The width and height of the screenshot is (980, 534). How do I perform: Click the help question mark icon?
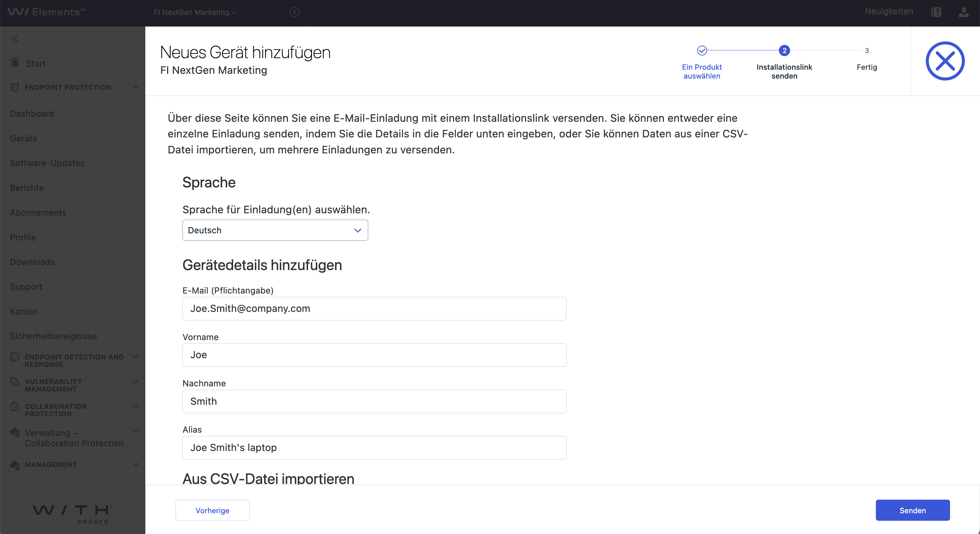click(x=936, y=12)
